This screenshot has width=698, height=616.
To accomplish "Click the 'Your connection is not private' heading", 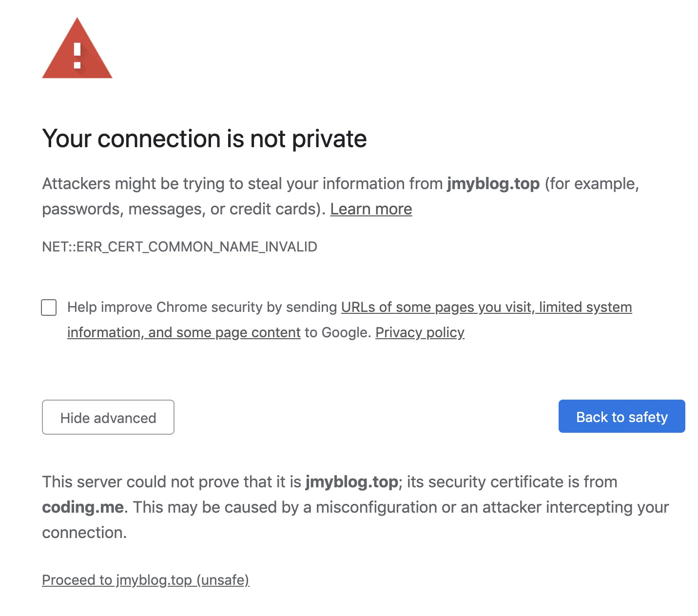I will pyautogui.click(x=204, y=139).
